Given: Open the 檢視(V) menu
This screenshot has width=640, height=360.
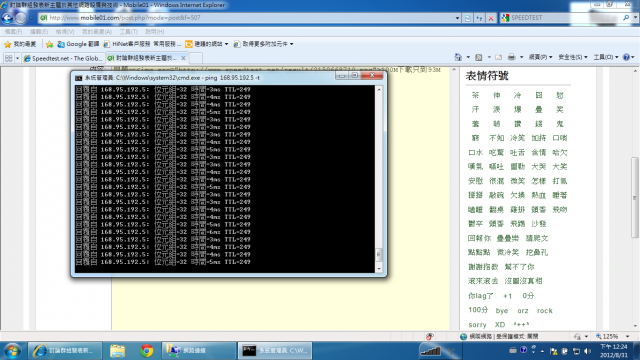Looking at the screenshot, I should pyautogui.click(x=65, y=31).
